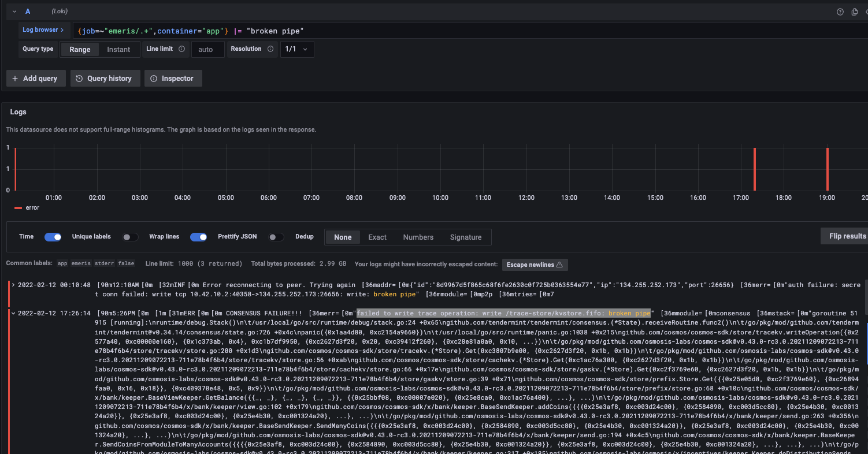Expand the 2022-02-12 00:10:48 log row
Image resolution: width=868 pixels, height=454 pixels.
[13, 285]
